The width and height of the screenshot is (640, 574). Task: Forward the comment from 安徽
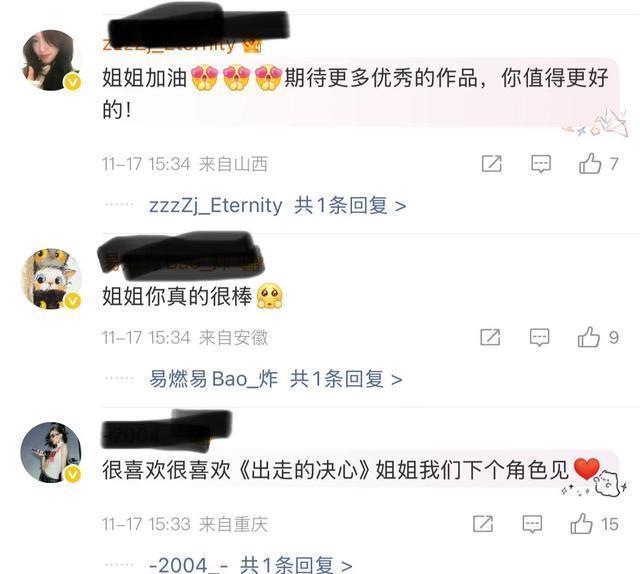pos(490,337)
